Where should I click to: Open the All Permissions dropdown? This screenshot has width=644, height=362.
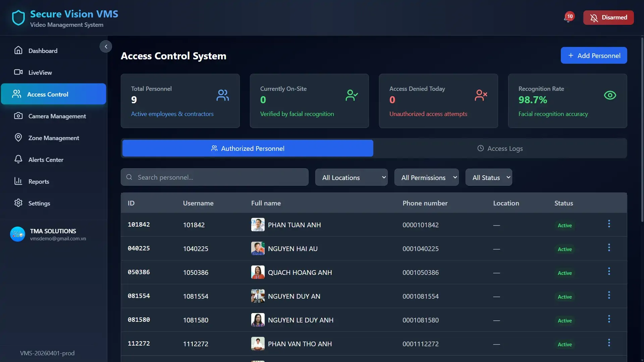[x=426, y=178]
